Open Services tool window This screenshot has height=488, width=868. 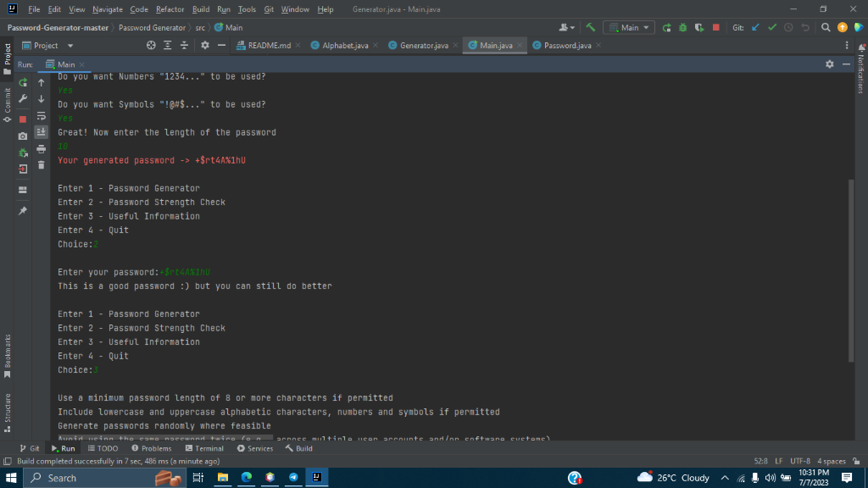(x=254, y=448)
